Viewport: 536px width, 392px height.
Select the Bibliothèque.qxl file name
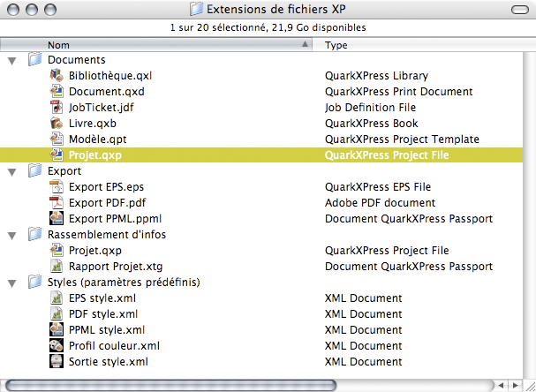110,76
